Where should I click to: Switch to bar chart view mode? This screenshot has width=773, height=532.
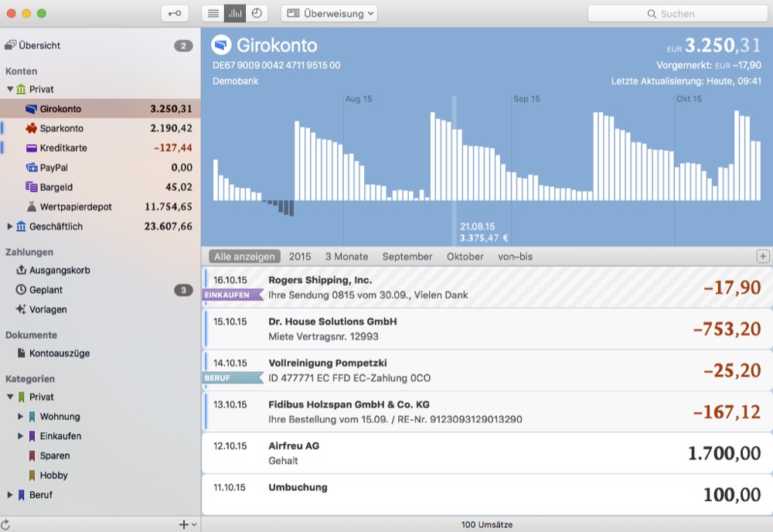pos(234,13)
